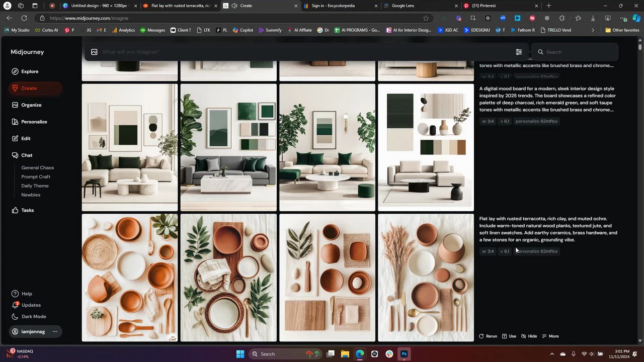The image size is (644, 362).
Task: Open the Tasks page
Action: [27, 210]
